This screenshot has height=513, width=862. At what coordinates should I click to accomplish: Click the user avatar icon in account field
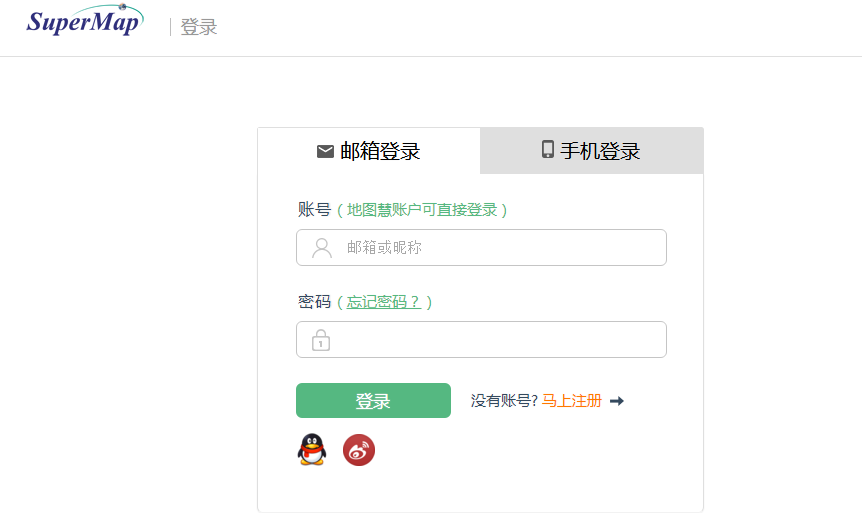tap(322, 248)
